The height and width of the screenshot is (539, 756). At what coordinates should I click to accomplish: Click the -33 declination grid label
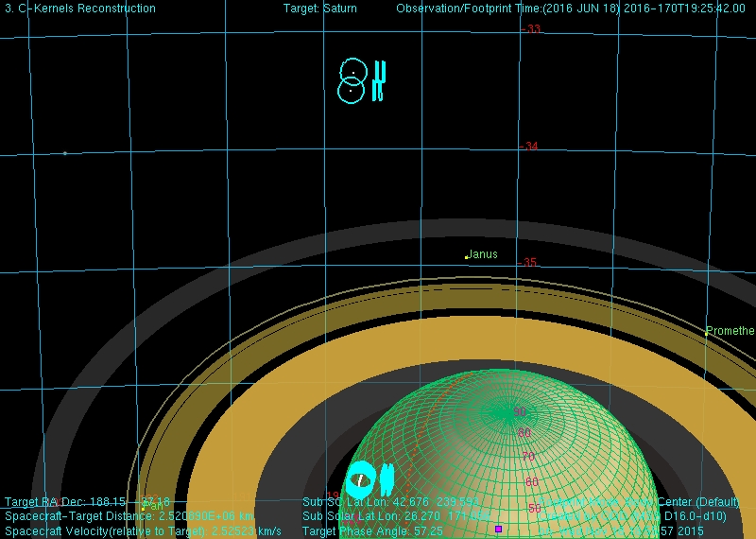531,29
